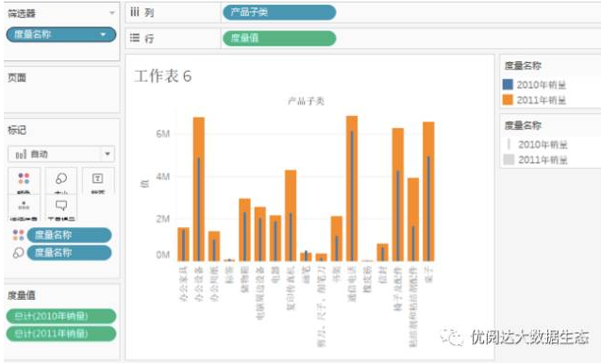Select the 度量名称 pill on the color mark
Viewport: 601px width, 364px height.
coord(70,235)
